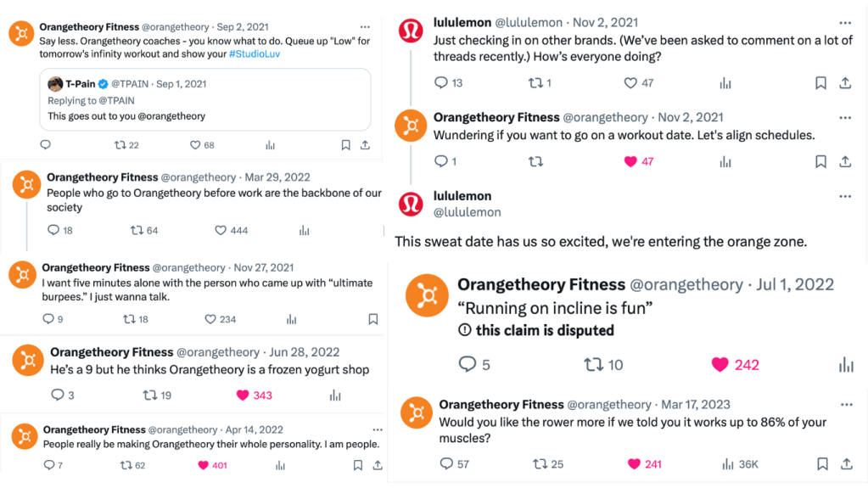This screenshot has width=868, height=488.
Task: Unlike the frozen yogurt shop tweet
Action: (x=242, y=395)
